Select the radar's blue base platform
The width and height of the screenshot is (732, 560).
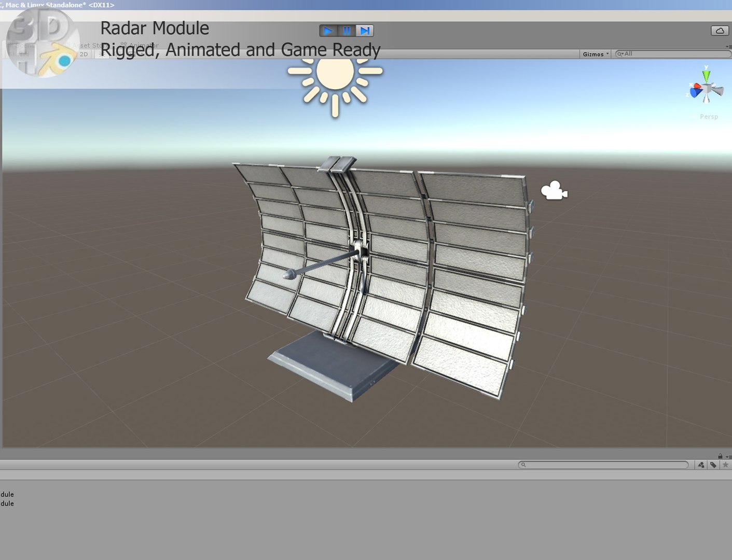tap(335, 366)
